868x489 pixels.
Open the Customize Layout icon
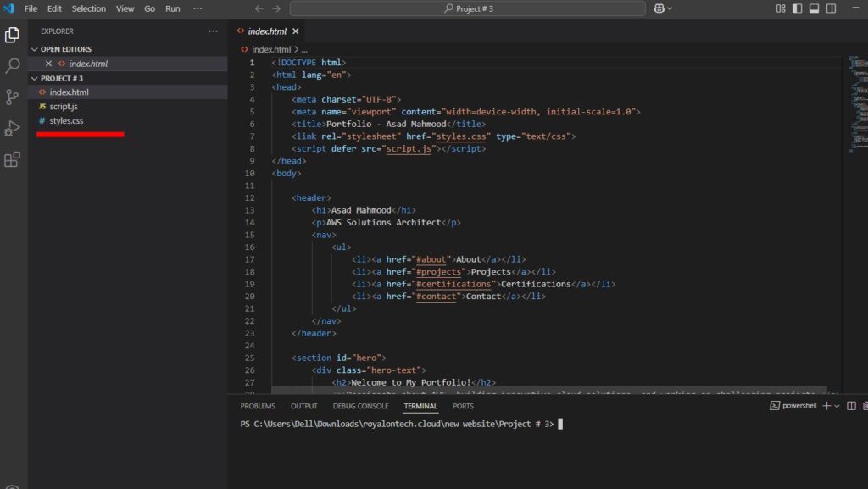[x=781, y=8]
